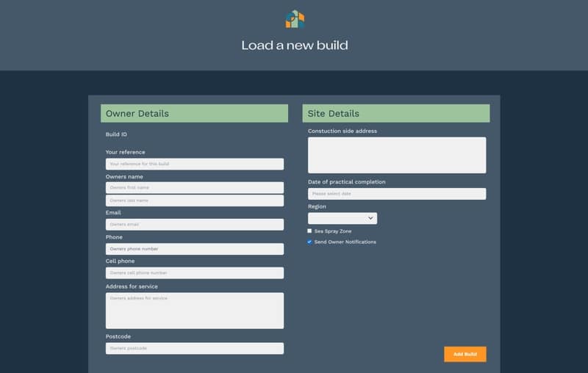
Task: Click the Address for service text area
Action: (x=195, y=311)
